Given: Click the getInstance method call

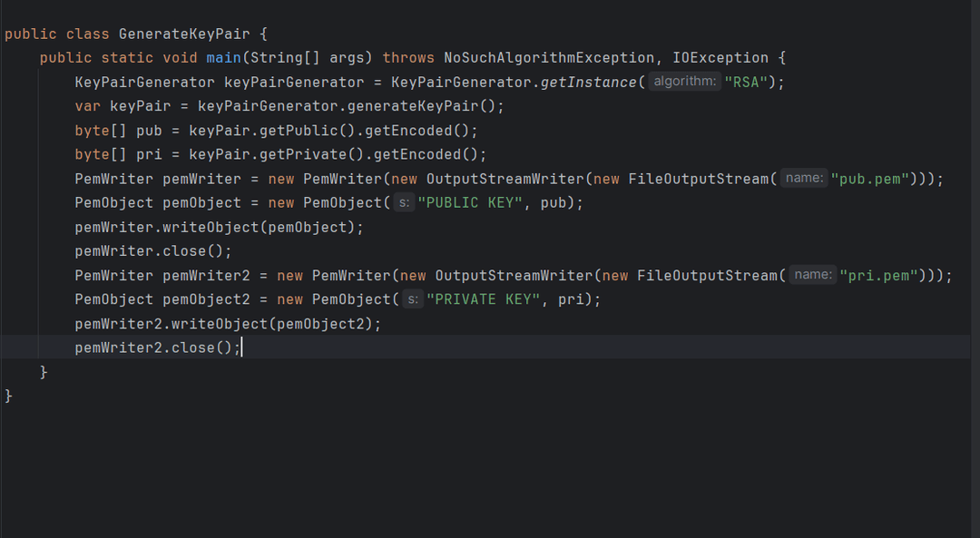Looking at the screenshot, I should [x=589, y=82].
